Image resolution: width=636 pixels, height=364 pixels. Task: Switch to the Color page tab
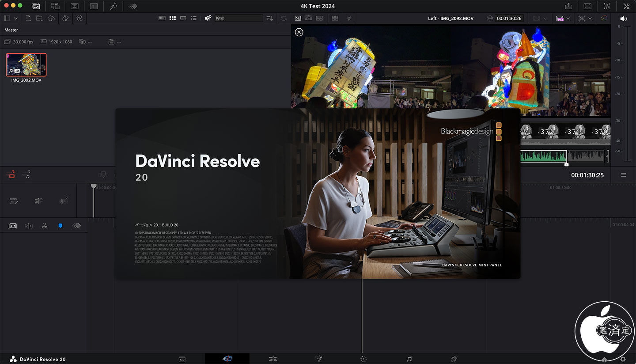363,359
